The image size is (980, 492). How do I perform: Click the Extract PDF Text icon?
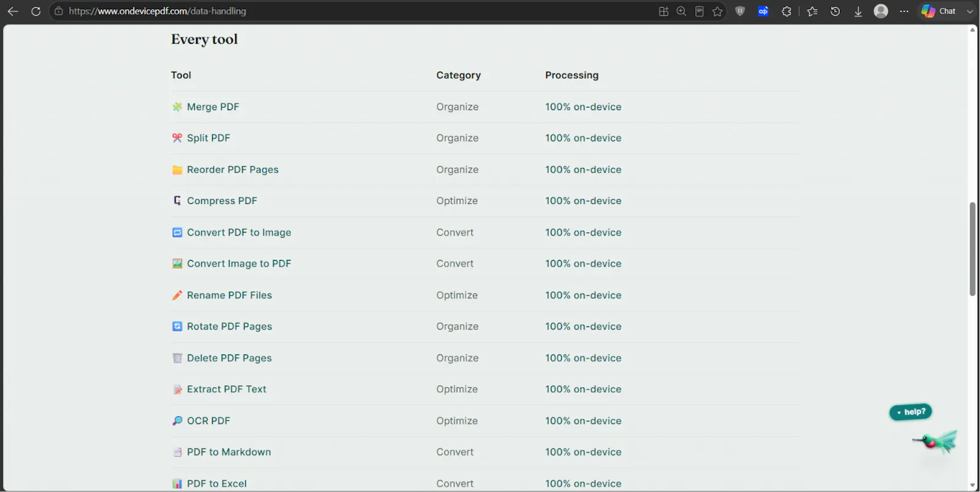[x=177, y=389]
